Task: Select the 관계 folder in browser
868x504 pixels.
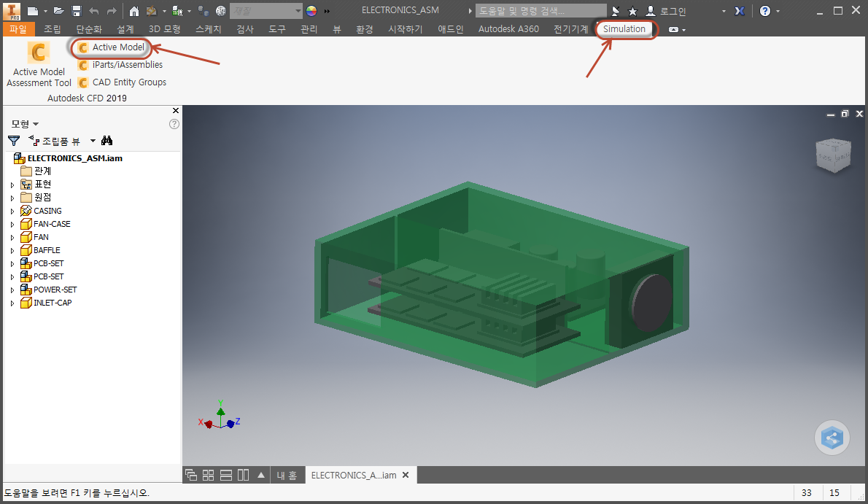Action: [x=36, y=171]
